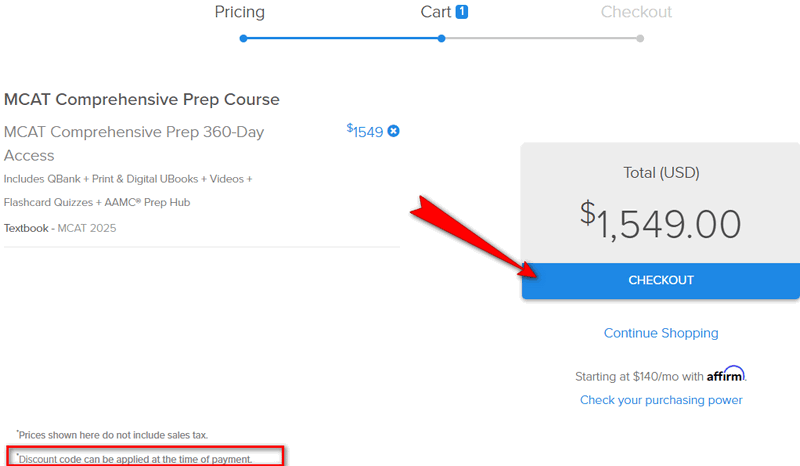Click the $1549 item price

coord(366,131)
